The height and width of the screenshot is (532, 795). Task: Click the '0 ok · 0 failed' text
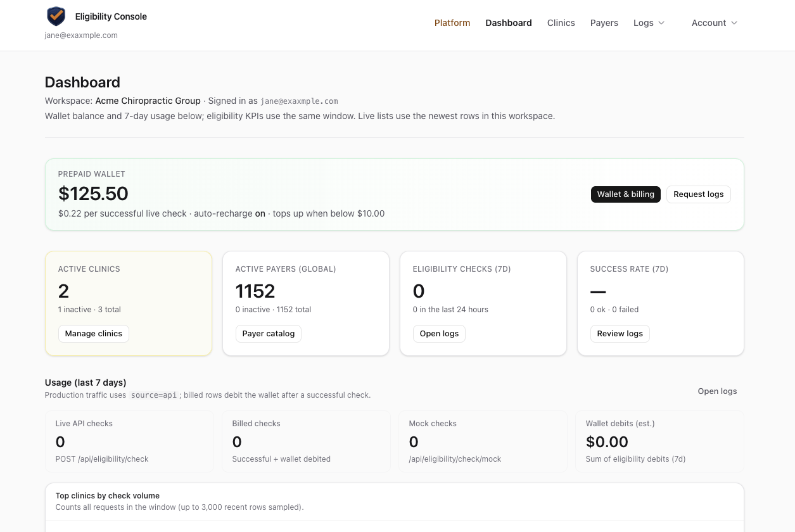pyautogui.click(x=614, y=310)
